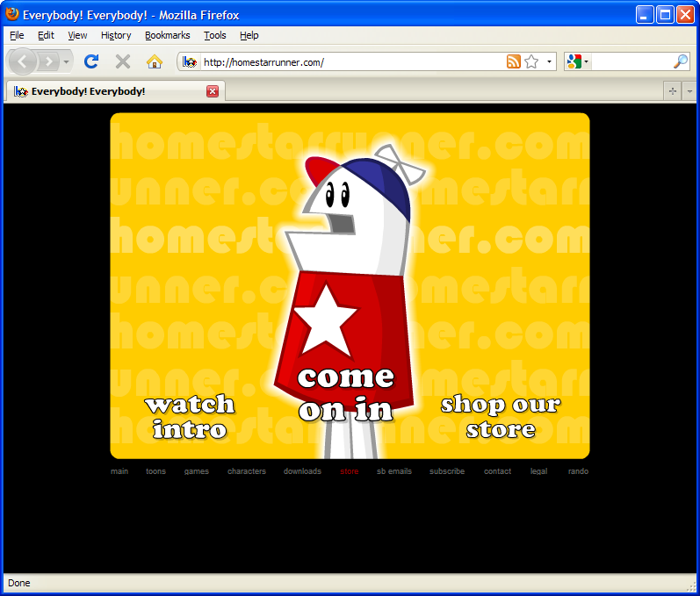Viewport: 700px width, 596px height.
Task: Subscribe via the orange RSS feed icon
Action: [x=514, y=61]
